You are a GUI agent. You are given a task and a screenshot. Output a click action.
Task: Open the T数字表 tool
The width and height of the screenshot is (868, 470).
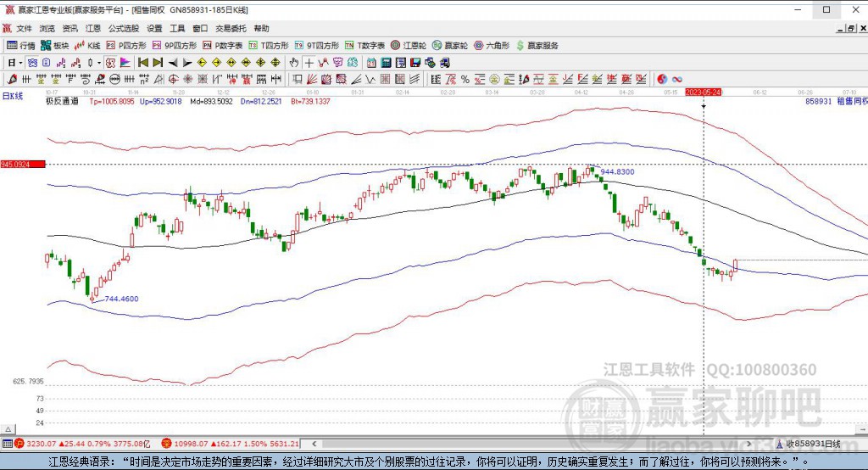tap(364, 46)
